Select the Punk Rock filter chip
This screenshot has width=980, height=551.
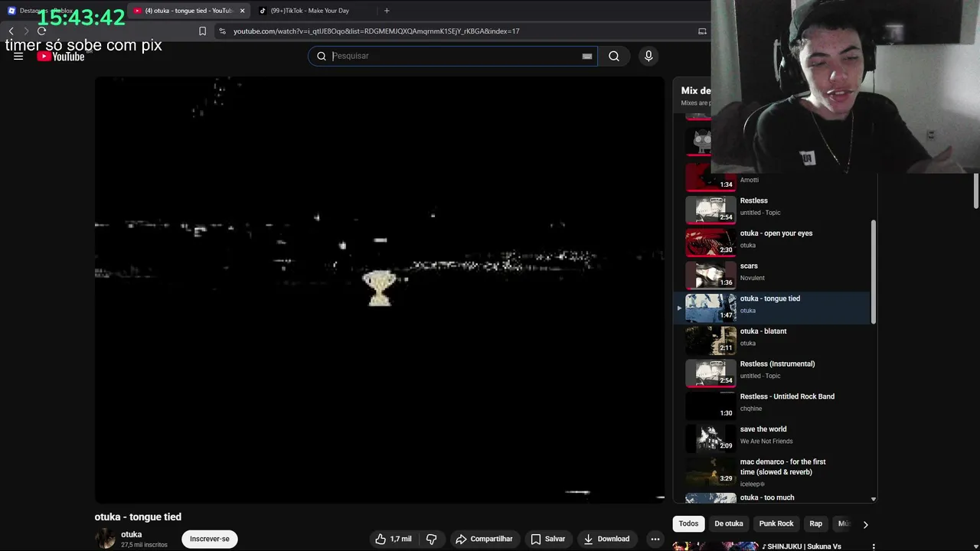[776, 523]
